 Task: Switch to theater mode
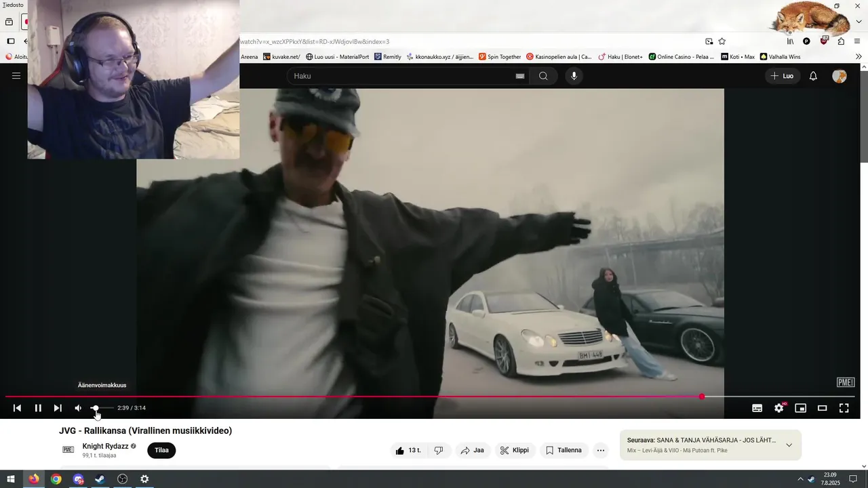823,408
